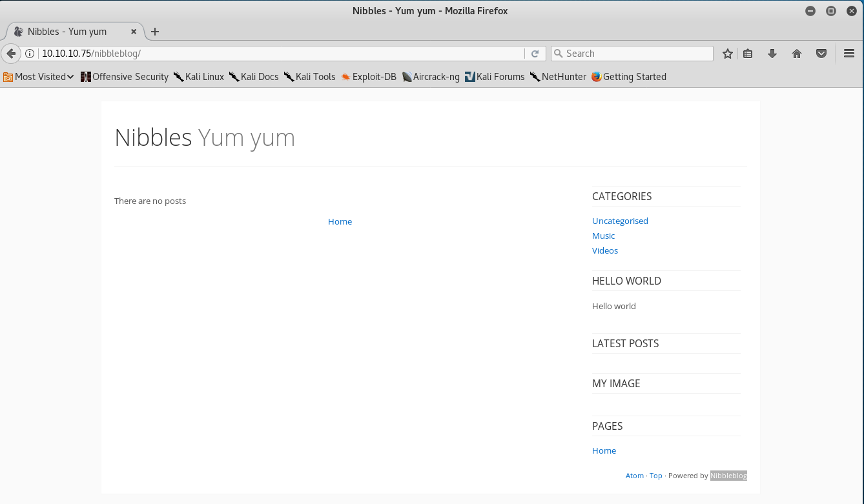Follow the highlighted Nibbleblog footer link
Screen dimensions: 864x504
click(x=728, y=476)
